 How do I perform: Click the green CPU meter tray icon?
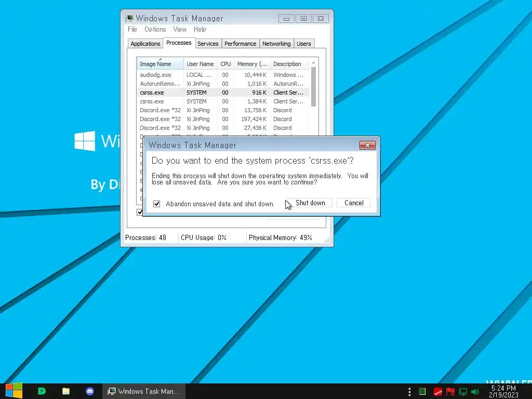coord(422,392)
